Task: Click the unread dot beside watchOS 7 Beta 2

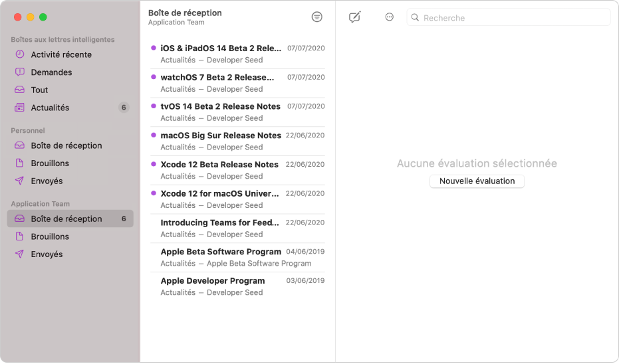Action: pyautogui.click(x=154, y=77)
